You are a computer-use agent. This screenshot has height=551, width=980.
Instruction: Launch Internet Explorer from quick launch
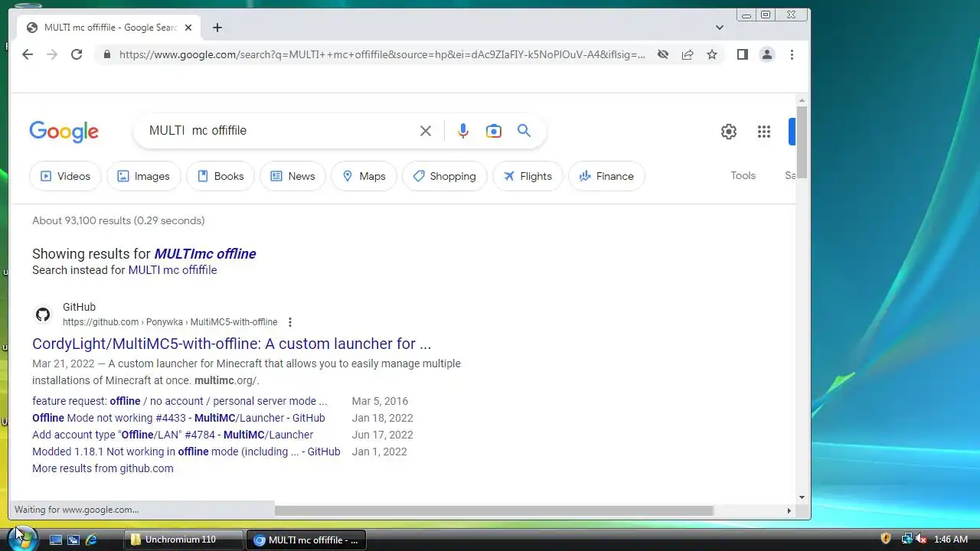pos(91,540)
